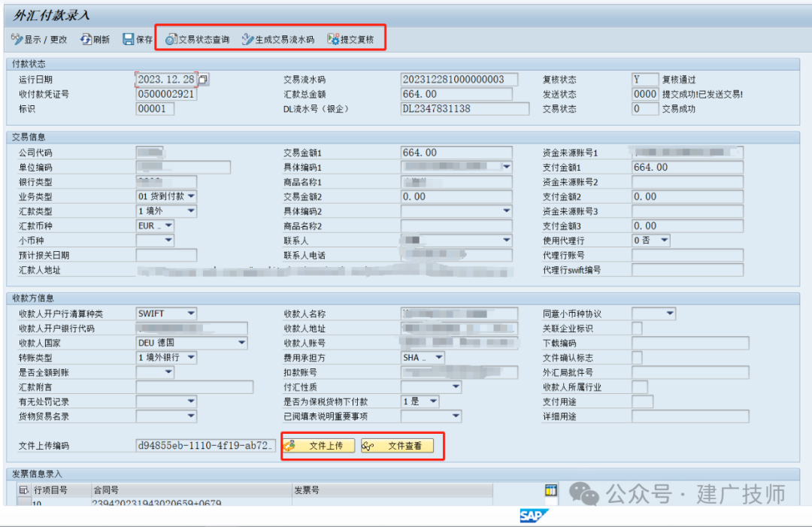The image size is (812, 527).
Task: Expand 收款人国家 DEU 德国 dropdown
Action: pos(242,343)
